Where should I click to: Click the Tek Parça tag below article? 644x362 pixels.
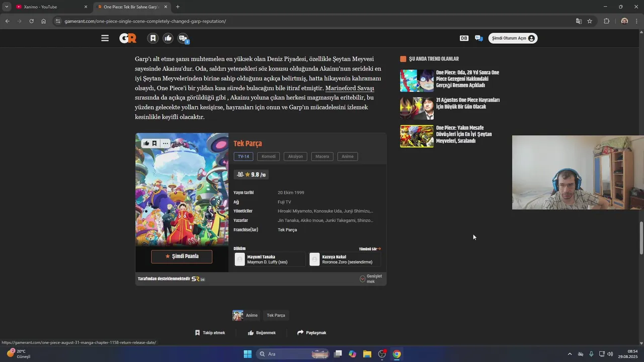point(276,315)
